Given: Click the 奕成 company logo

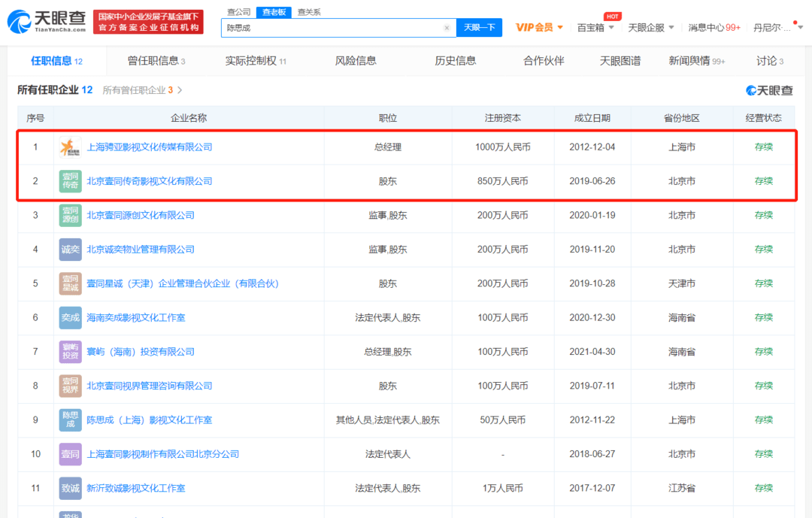Looking at the screenshot, I should click(x=71, y=317).
